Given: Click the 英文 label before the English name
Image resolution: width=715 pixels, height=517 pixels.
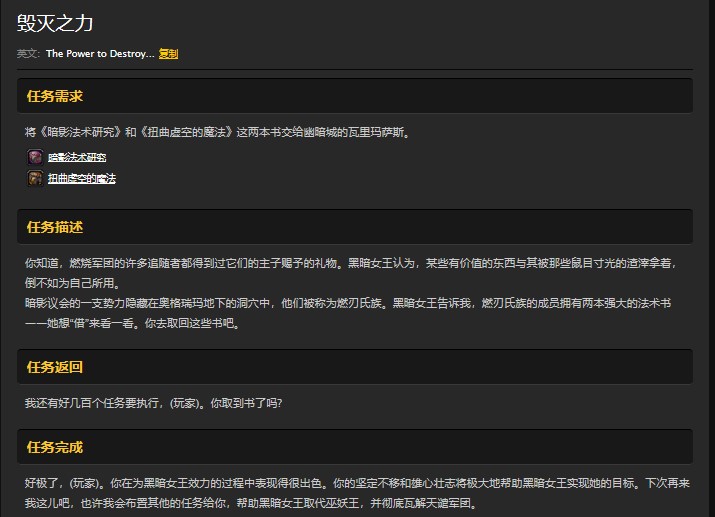Looking at the screenshot, I should point(28,54).
